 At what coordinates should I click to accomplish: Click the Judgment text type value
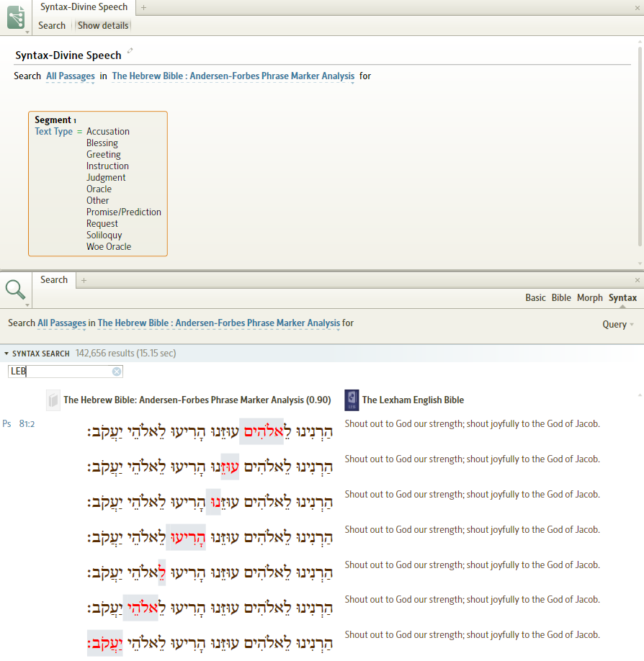(106, 177)
